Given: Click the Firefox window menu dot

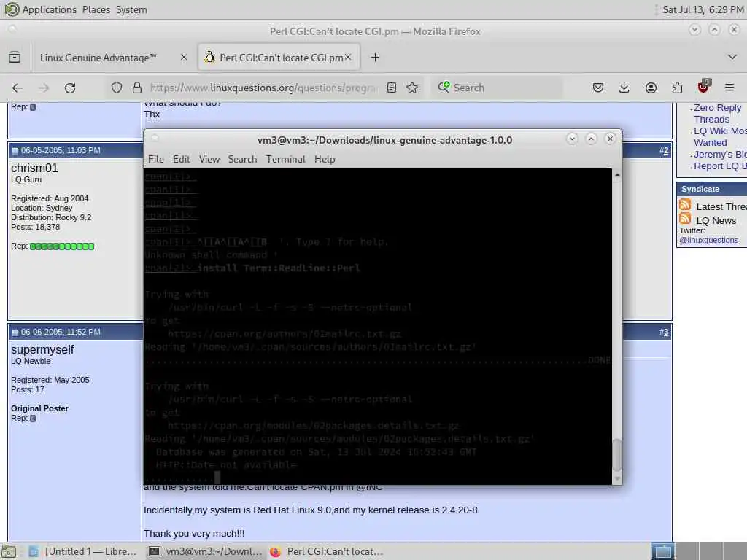Looking at the screenshot, I should (13, 29).
